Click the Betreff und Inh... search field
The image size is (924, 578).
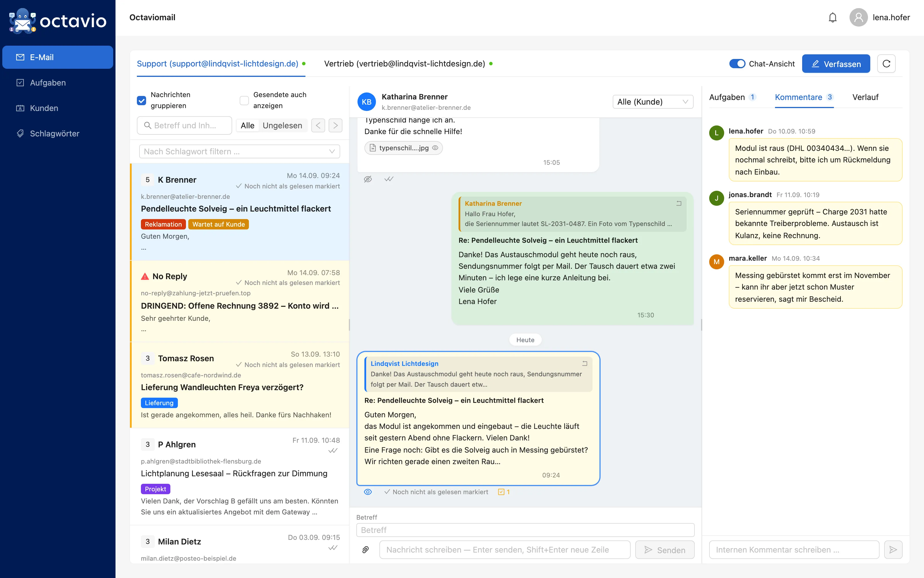[x=185, y=125]
